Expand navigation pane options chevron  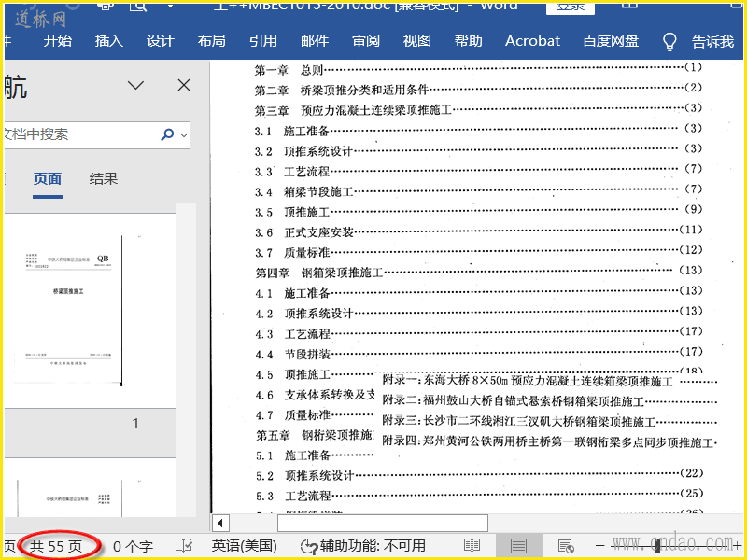click(135, 85)
